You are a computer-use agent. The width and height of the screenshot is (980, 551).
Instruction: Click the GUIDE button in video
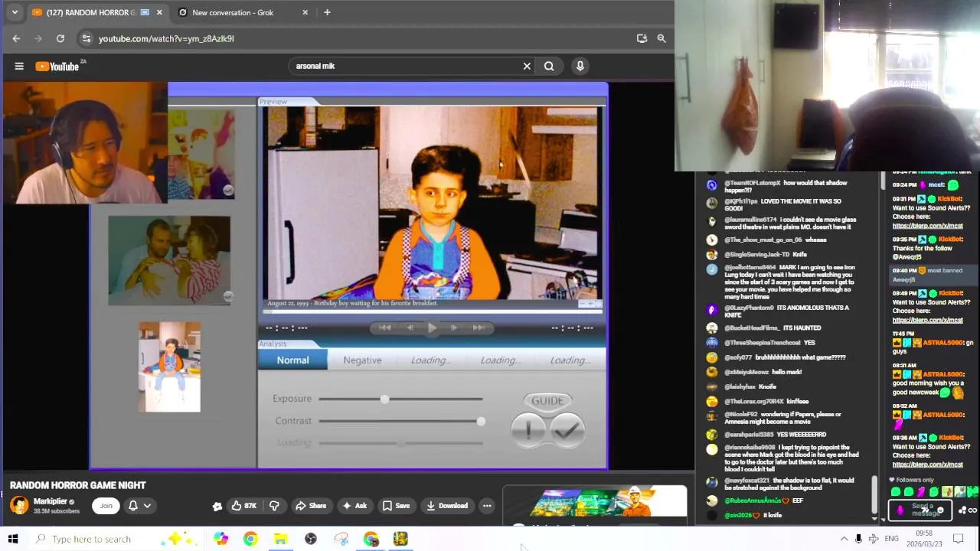coord(547,400)
